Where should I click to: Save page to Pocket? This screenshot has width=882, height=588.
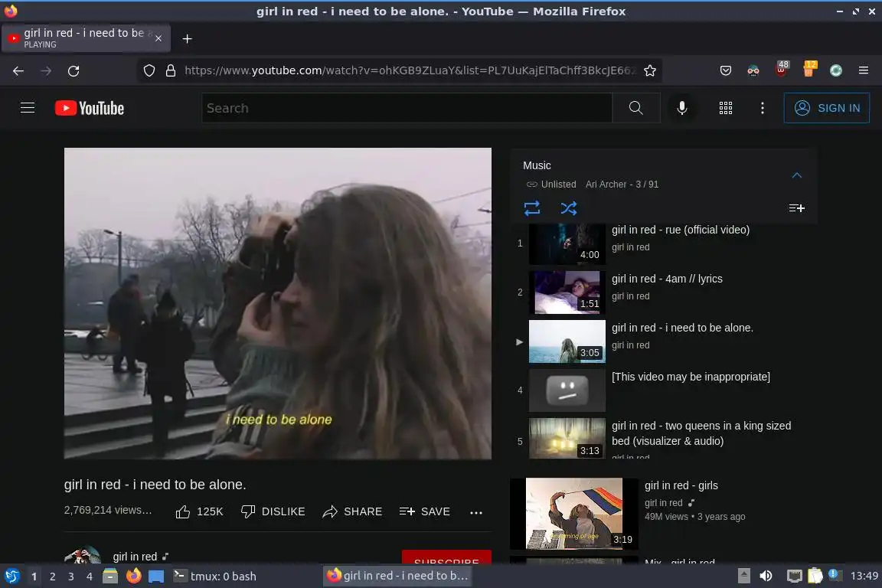tap(726, 71)
